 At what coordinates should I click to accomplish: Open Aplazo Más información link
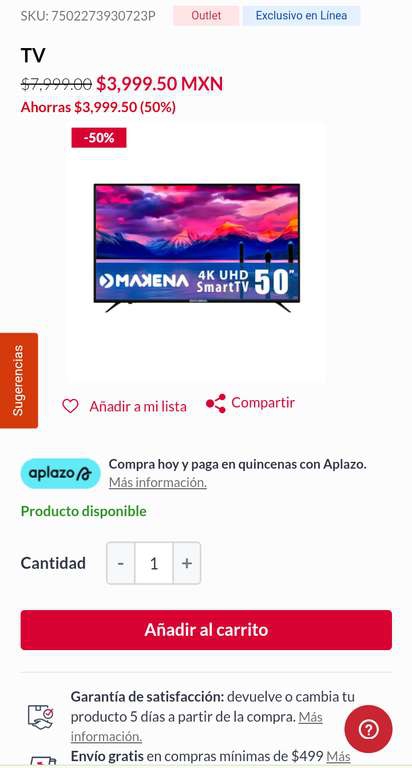point(158,482)
